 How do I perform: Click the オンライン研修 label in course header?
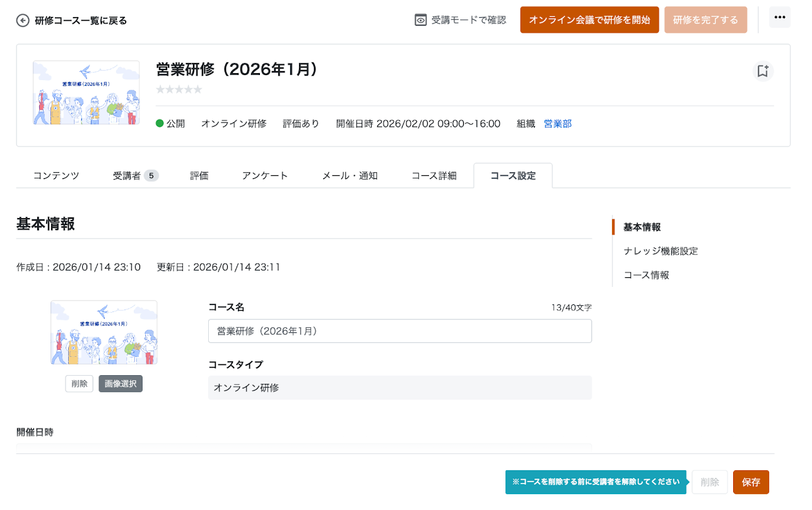tap(234, 124)
